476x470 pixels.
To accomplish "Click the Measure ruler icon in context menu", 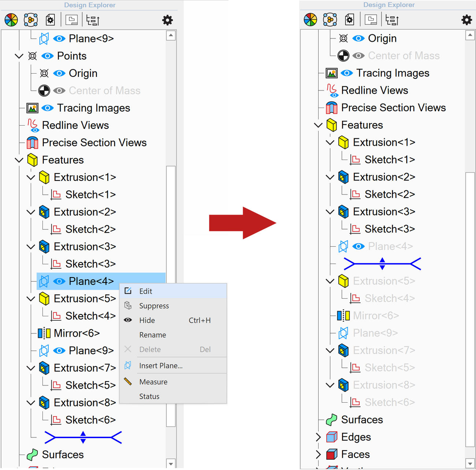I will pos(128,382).
